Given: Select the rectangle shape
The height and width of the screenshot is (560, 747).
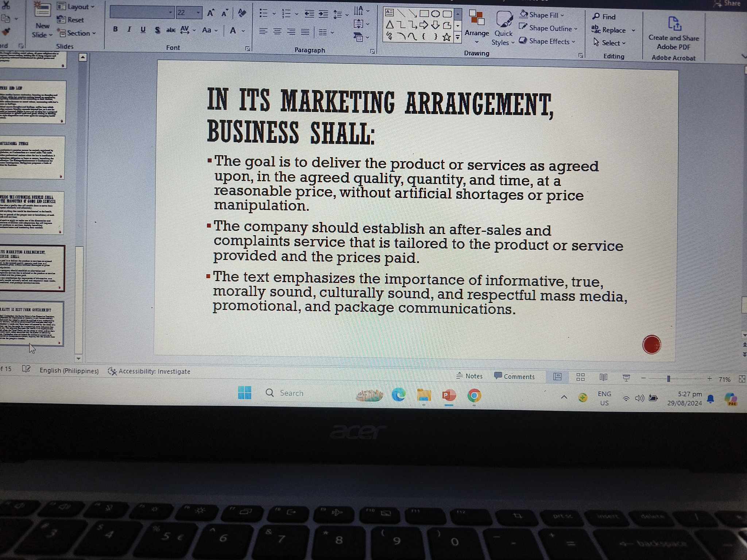Looking at the screenshot, I should tap(424, 13).
